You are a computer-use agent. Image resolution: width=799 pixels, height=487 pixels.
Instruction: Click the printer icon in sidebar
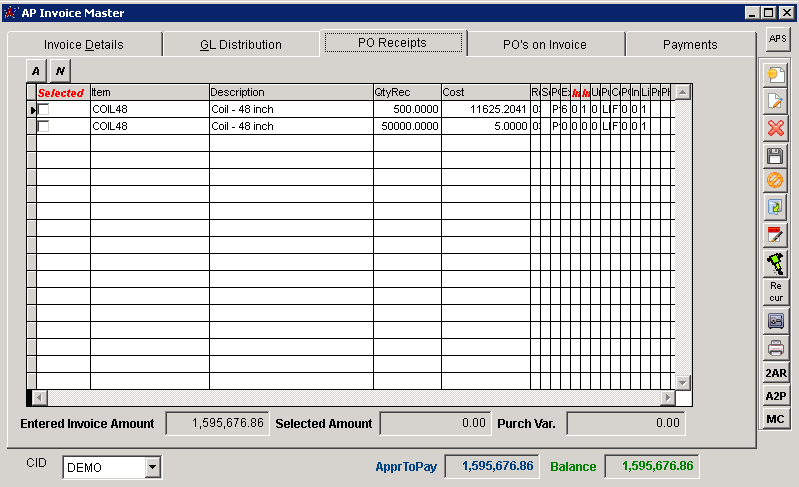[x=776, y=348]
